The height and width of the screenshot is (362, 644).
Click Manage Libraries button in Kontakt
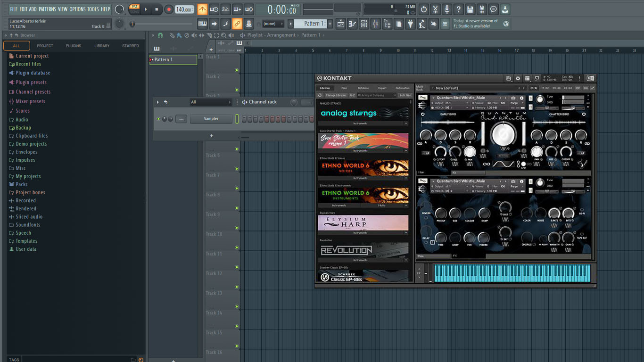(x=336, y=95)
